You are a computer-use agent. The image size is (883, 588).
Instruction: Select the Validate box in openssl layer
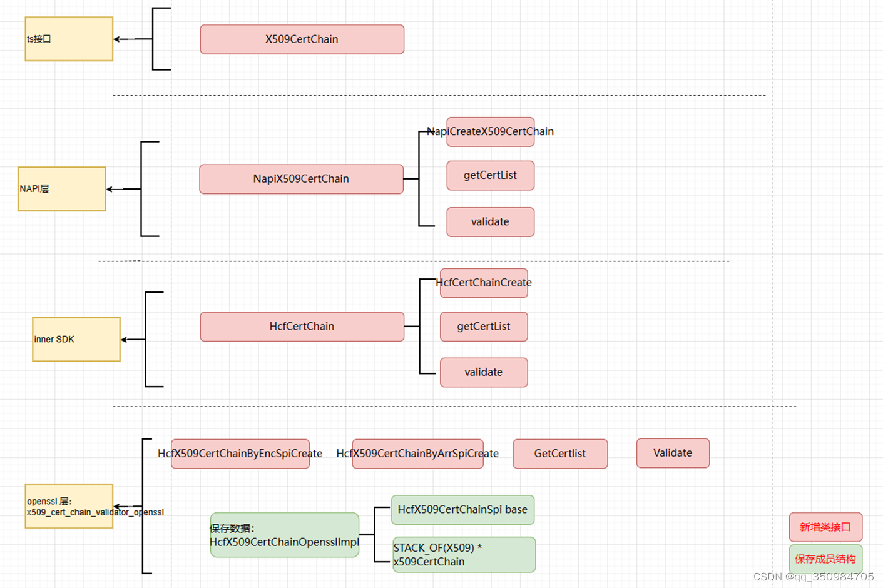[673, 453]
